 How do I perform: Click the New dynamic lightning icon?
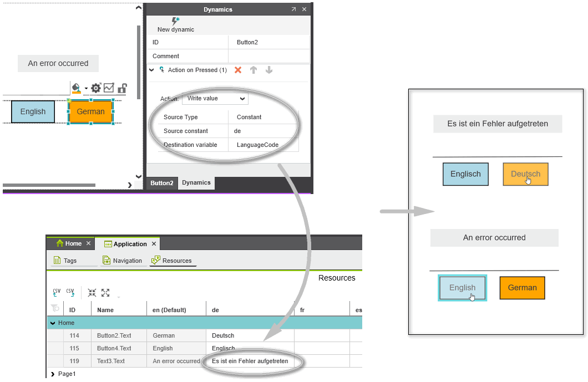(x=175, y=21)
